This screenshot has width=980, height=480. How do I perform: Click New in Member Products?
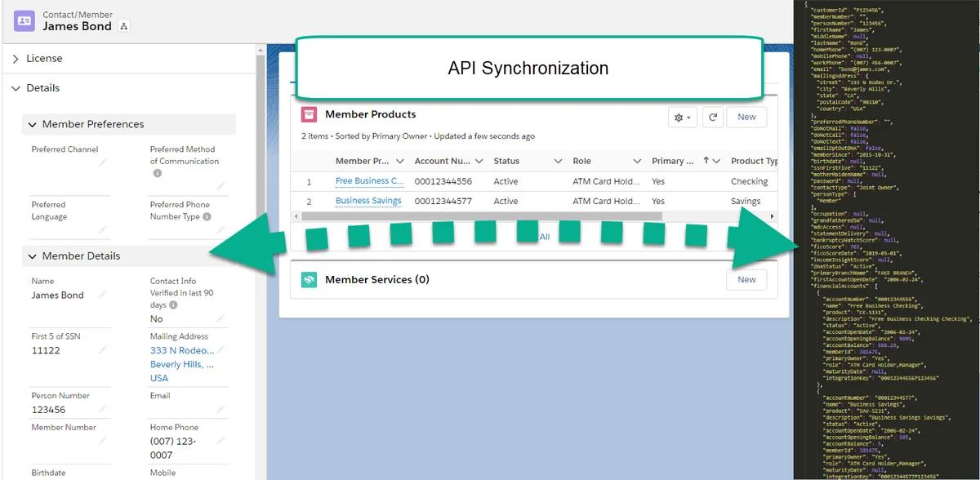click(746, 118)
